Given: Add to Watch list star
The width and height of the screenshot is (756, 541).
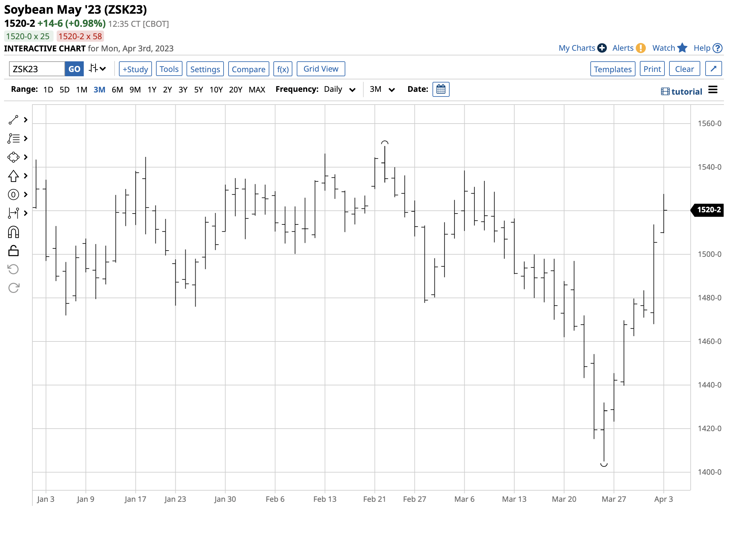Looking at the screenshot, I should click(x=683, y=48).
